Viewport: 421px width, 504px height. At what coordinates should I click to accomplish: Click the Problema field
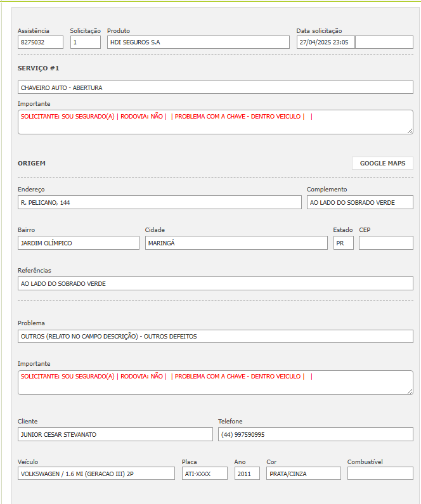(x=215, y=336)
